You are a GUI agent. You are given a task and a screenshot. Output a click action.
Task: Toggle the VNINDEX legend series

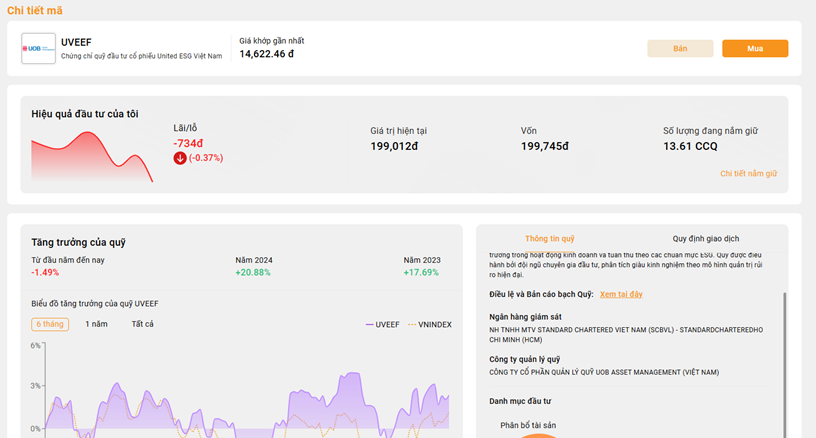(x=430, y=325)
